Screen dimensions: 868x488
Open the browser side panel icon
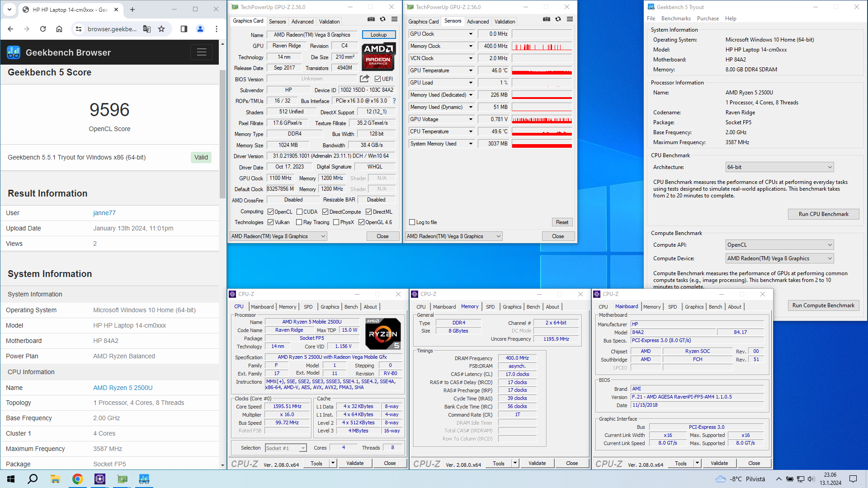tap(184, 29)
